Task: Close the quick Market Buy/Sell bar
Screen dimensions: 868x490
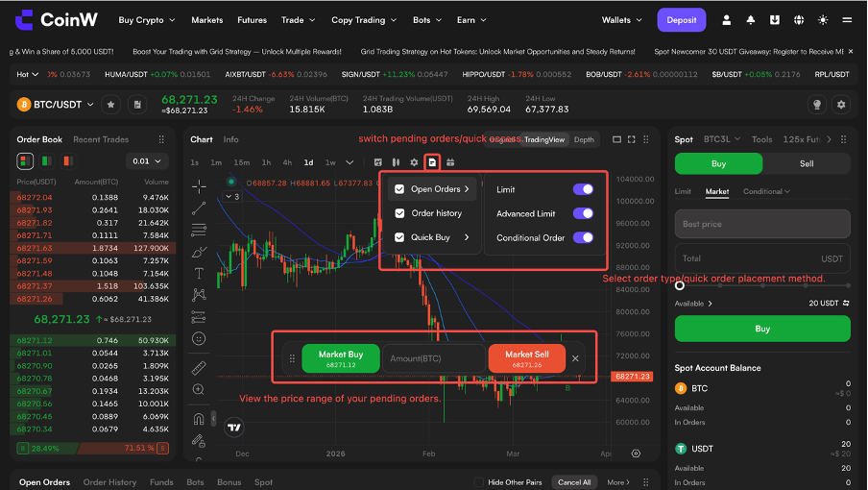Action: point(575,358)
